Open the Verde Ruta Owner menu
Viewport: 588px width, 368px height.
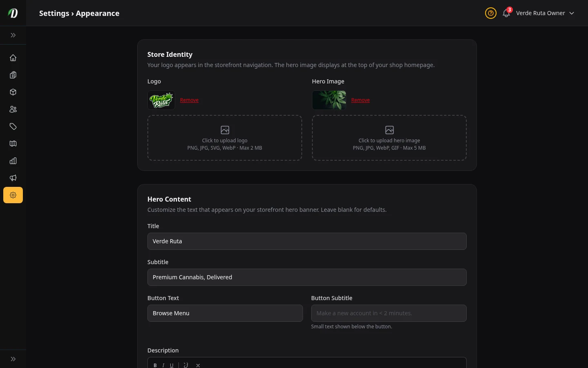[x=540, y=13]
